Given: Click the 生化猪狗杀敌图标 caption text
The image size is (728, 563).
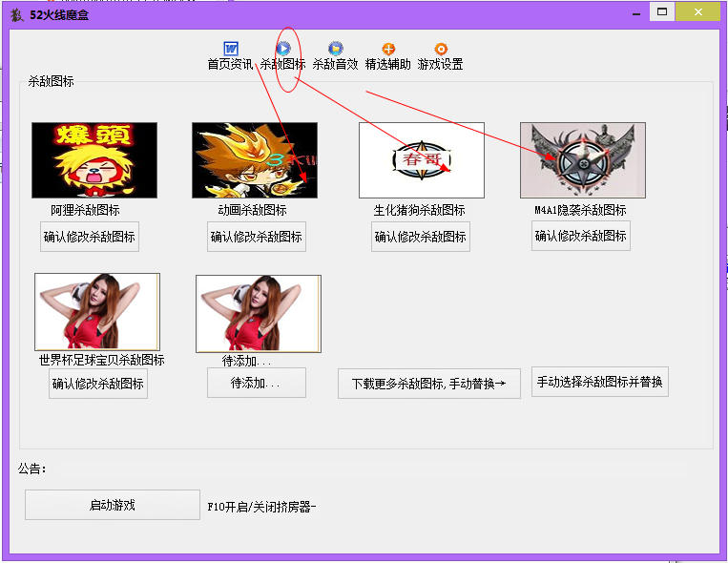Looking at the screenshot, I should pyautogui.click(x=419, y=211).
